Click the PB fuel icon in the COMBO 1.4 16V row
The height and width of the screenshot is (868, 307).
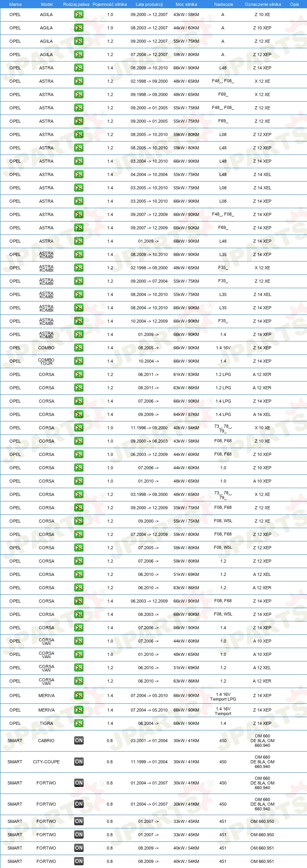point(79,348)
